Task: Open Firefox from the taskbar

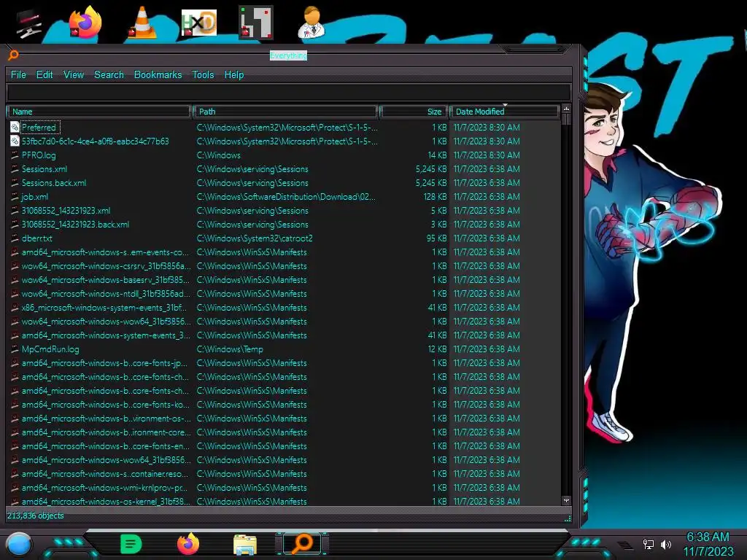Action: point(188,544)
